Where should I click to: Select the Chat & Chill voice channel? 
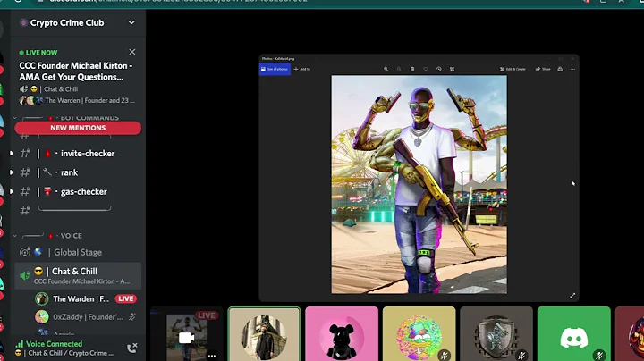click(x=78, y=276)
